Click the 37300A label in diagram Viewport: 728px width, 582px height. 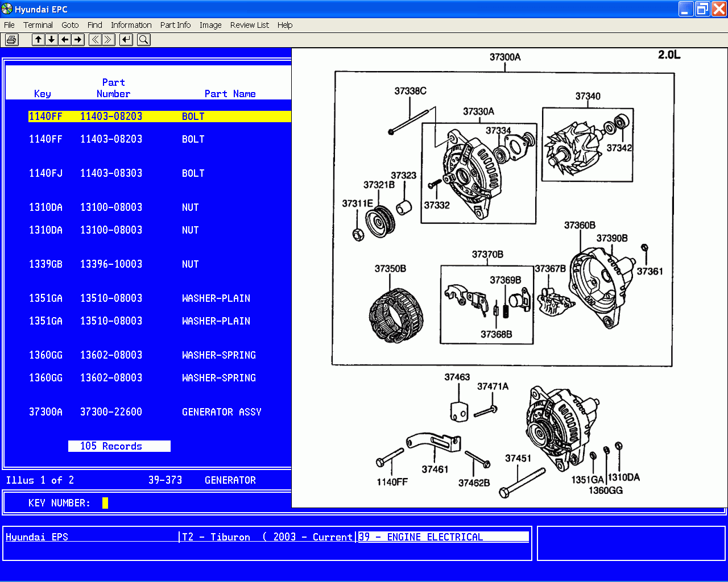[x=505, y=57]
